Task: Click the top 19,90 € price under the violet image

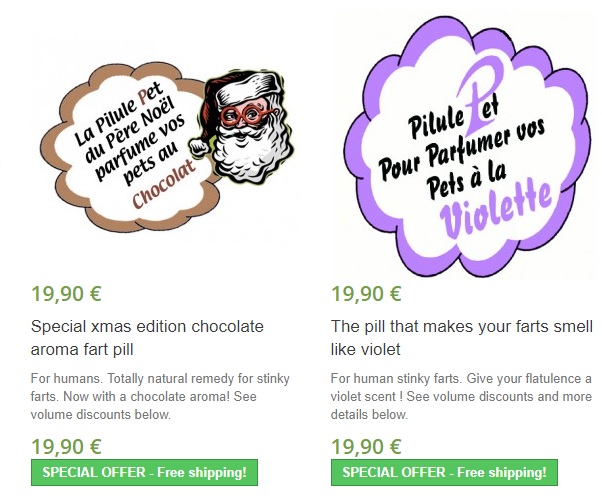Action: pyautogui.click(x=366, y=294)
